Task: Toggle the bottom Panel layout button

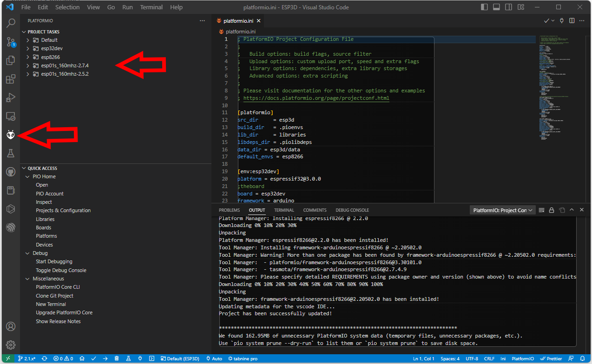Action: tap(496, 7)
